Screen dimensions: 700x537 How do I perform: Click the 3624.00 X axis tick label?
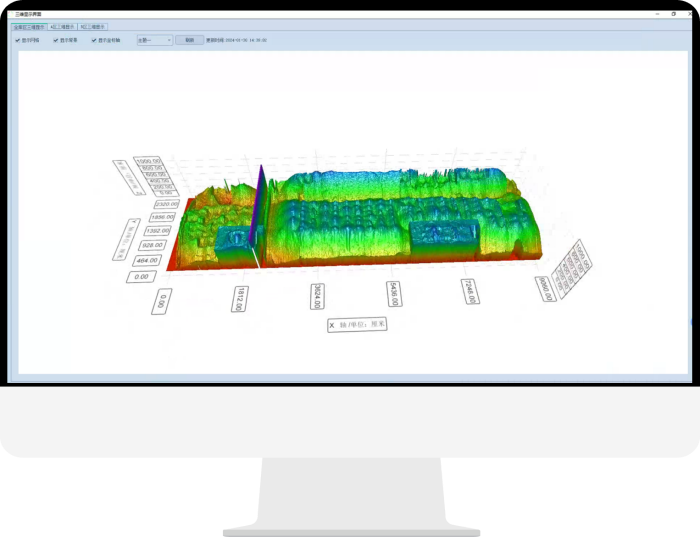tap(317, 297)
